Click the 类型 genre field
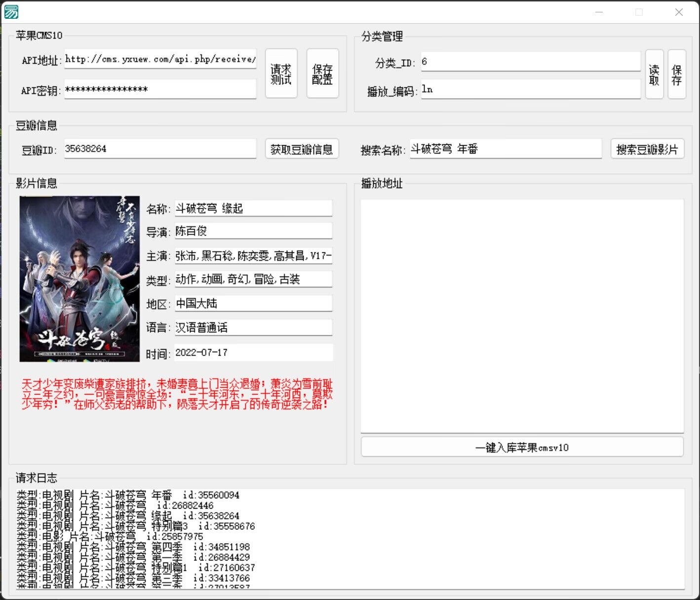The image size is (700, 600). (254, 279)
